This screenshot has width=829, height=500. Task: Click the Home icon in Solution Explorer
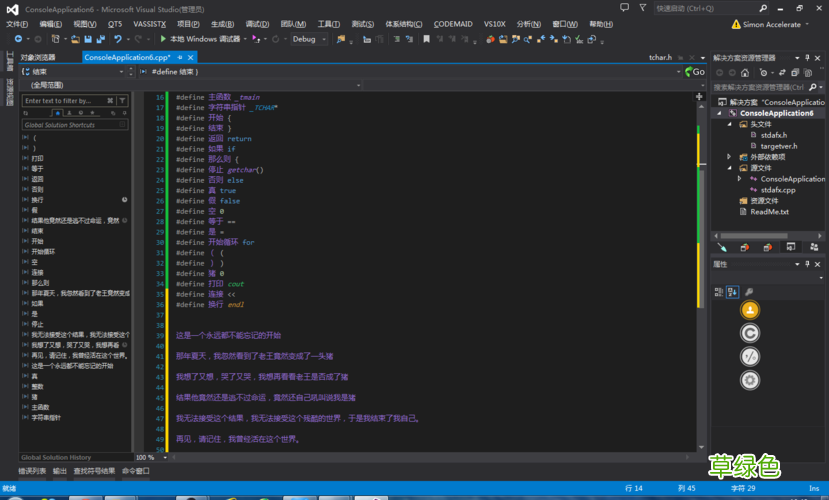(744, 73)
